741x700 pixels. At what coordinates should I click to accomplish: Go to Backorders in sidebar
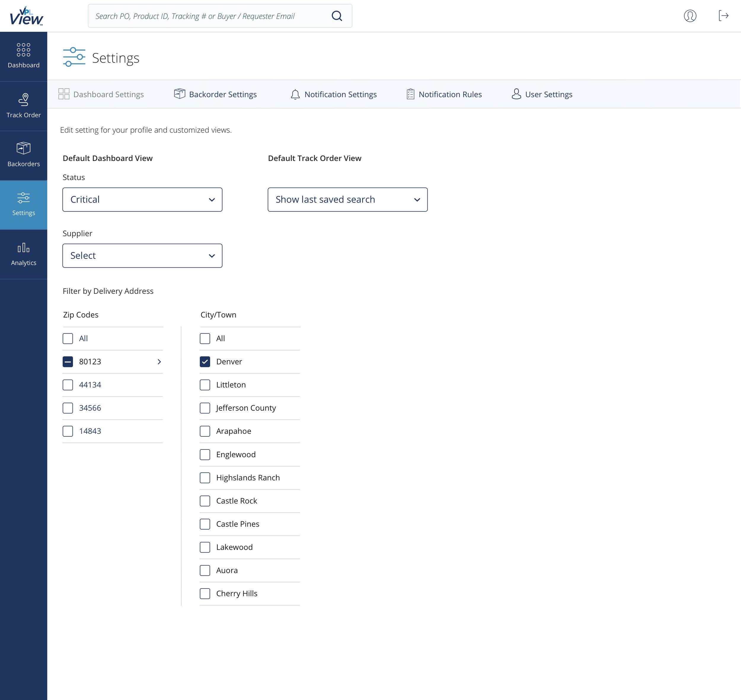(x=23, y=155)
